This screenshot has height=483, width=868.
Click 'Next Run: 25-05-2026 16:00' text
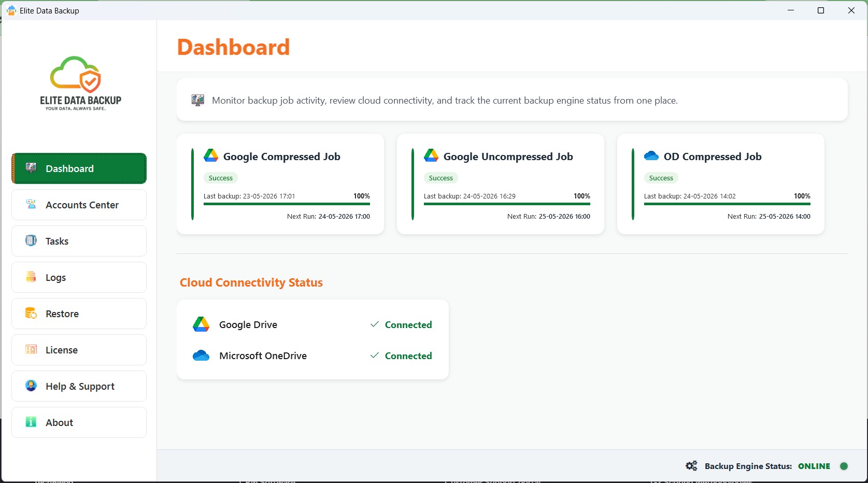(549, 216)
